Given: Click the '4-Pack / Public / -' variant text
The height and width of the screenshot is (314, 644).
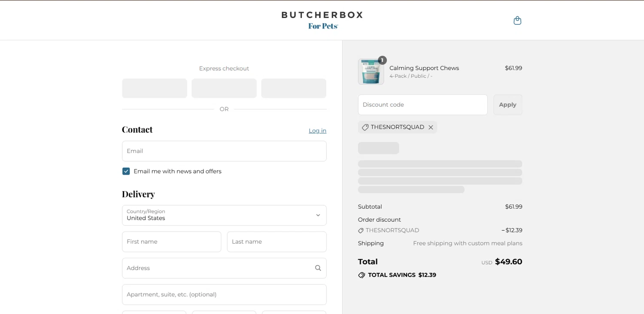Looking at the screenshot, I should (411, 76).
